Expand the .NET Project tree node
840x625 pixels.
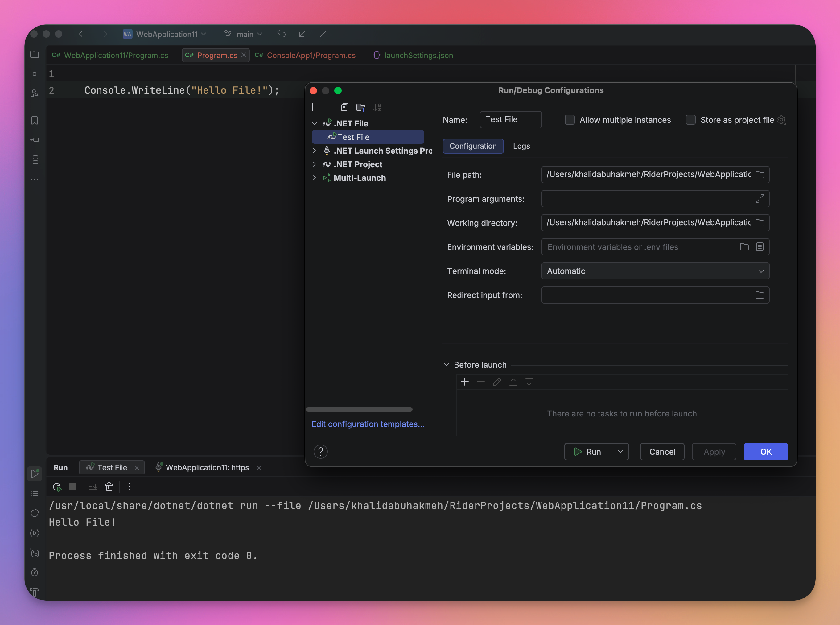click(x=314, y=164)
